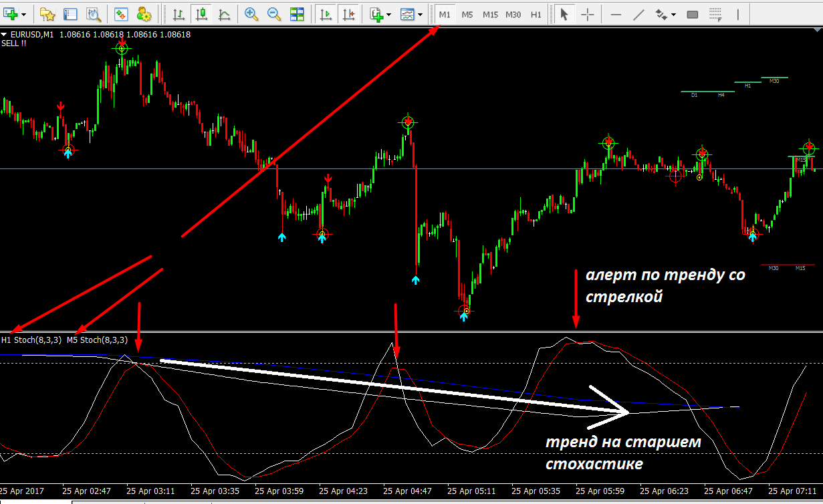Pick the trendline drawing tool
Screen dimensions: 823x504
(x=639, y=14)
